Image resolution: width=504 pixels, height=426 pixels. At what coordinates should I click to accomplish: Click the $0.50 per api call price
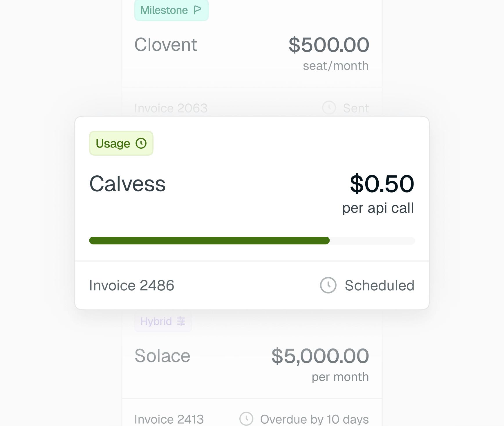[381, 183]
